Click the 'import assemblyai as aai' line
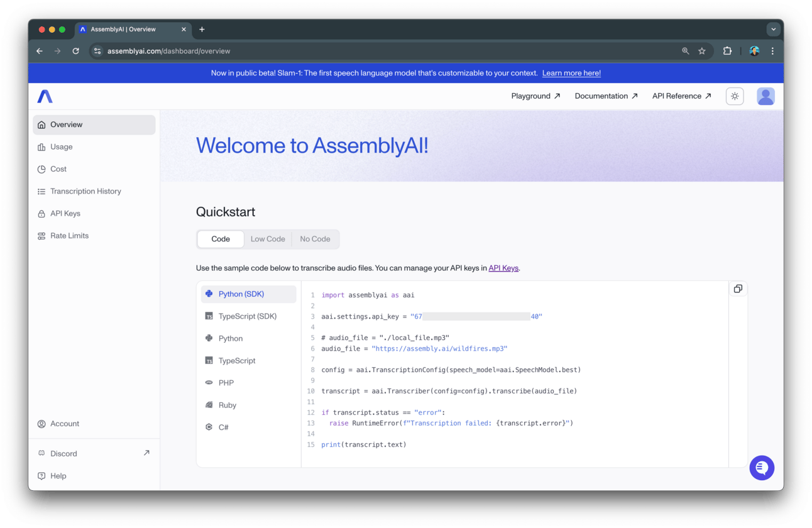Viewport: 812px width, 528px height. (x=368, y=295)
